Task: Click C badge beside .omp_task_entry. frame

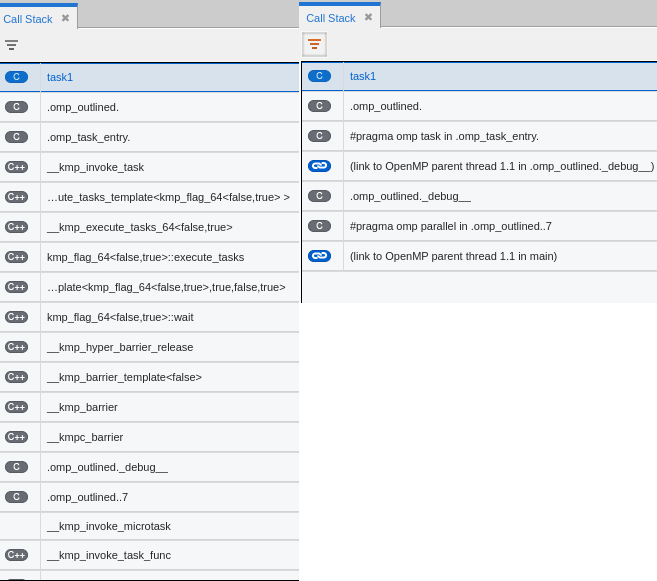Action: (x=16, y=137)
